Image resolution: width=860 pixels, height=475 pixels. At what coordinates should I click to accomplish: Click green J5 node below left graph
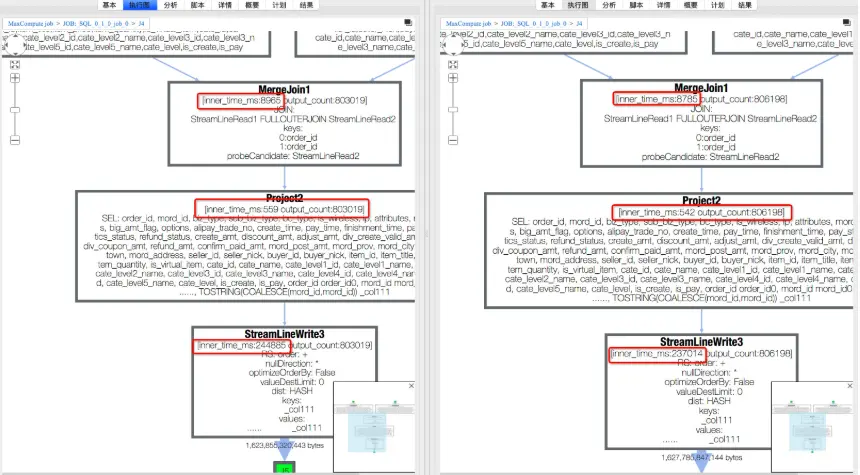(x=284, y=468)
